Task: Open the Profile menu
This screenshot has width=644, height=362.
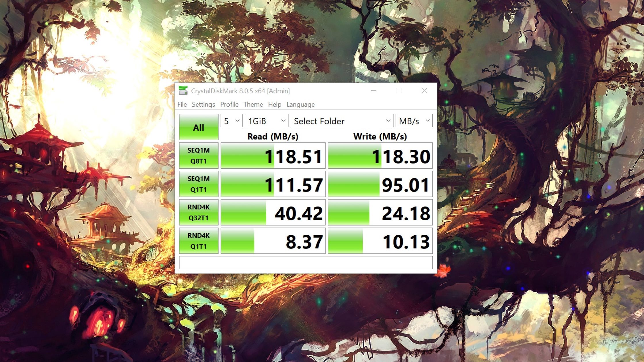Action: click(229, 104)
